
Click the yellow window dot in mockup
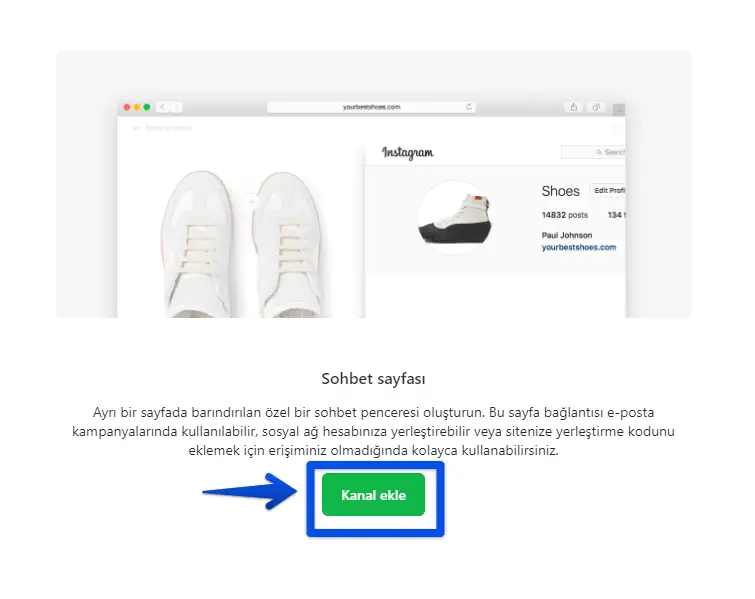coord(137,107)
